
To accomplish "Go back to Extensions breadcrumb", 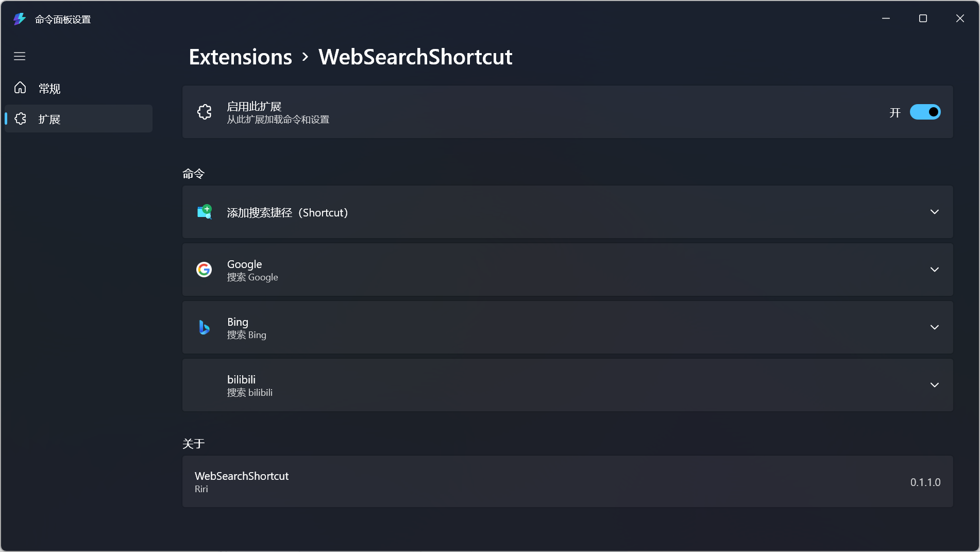I will click(240, 57).
